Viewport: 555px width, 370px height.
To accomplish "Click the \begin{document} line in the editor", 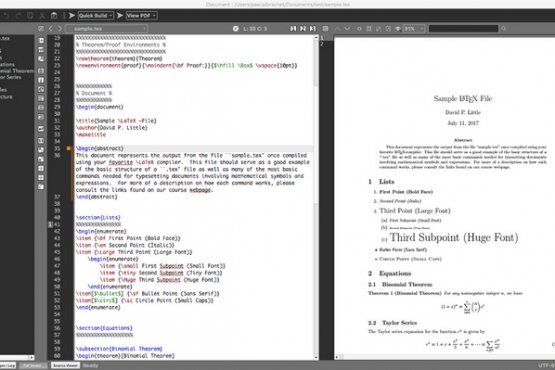I will click(x=99, y=107).
